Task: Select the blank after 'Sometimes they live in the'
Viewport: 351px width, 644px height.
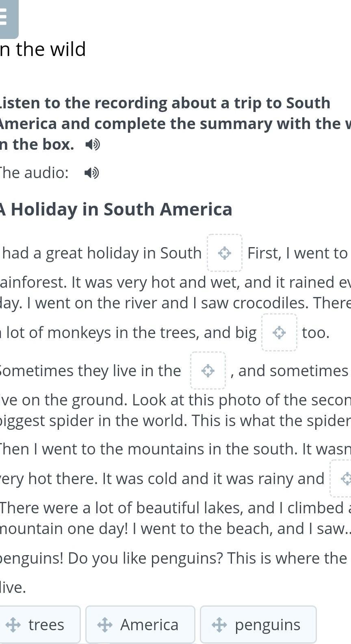Action: (208, 370)
